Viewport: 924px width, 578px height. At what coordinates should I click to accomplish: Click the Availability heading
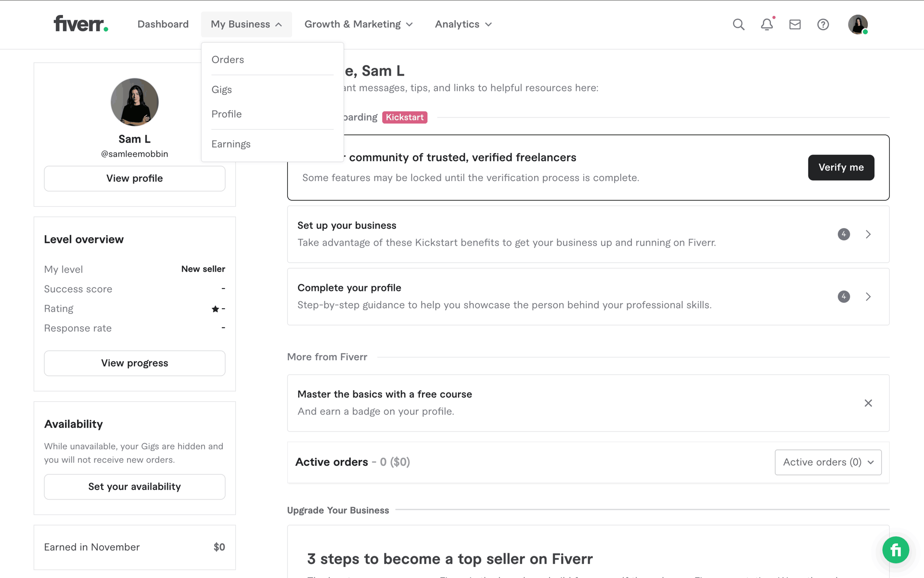click(x=73, y=424)
